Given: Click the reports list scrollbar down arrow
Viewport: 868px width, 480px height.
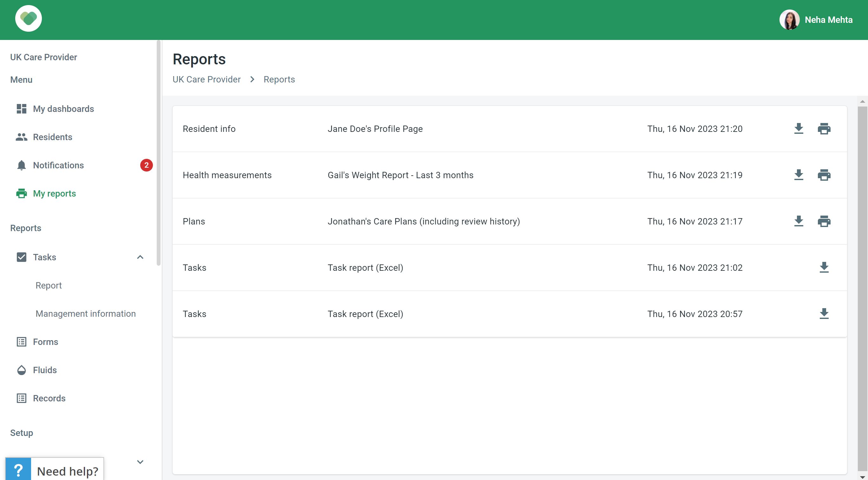Looking at the screenshot, I should point(862,477).
